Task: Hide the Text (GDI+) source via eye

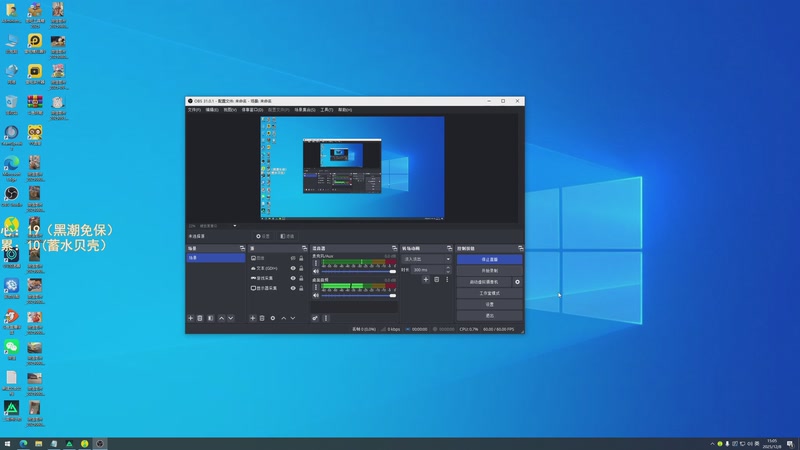Action: pos(293,268)
